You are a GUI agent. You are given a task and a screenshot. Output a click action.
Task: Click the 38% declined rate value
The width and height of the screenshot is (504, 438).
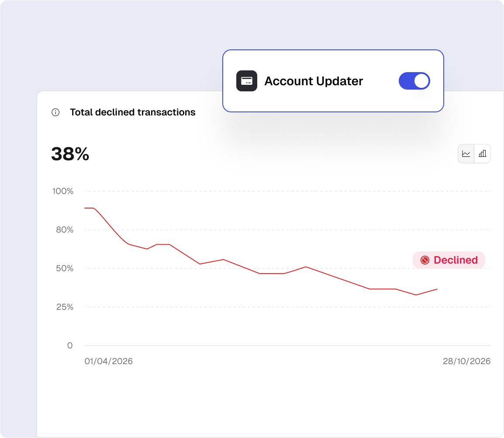tap(70, 154)
